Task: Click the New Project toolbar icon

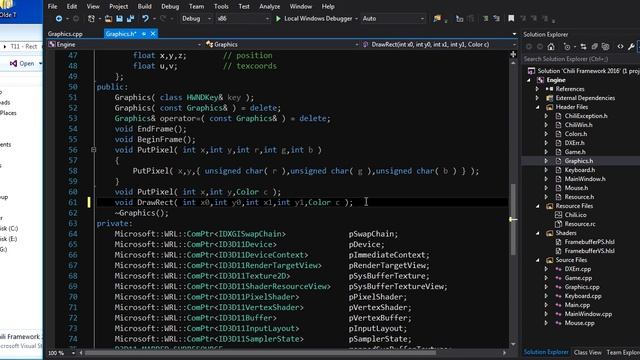Action: pyautogui.click(x=91, y=19)
